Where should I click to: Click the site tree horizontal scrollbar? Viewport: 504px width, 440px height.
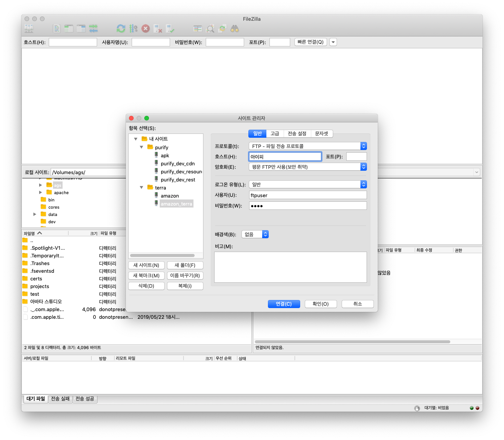coord(162,255)
